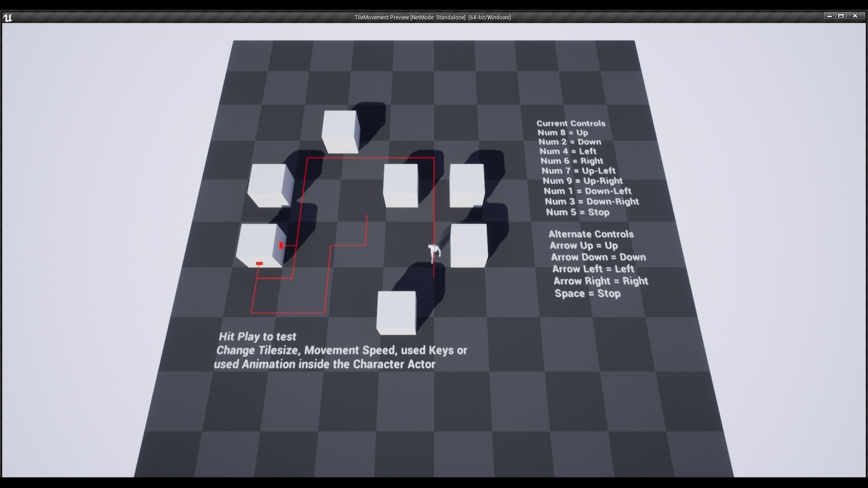Click 'Space = Stop' text

pos(588,293)
